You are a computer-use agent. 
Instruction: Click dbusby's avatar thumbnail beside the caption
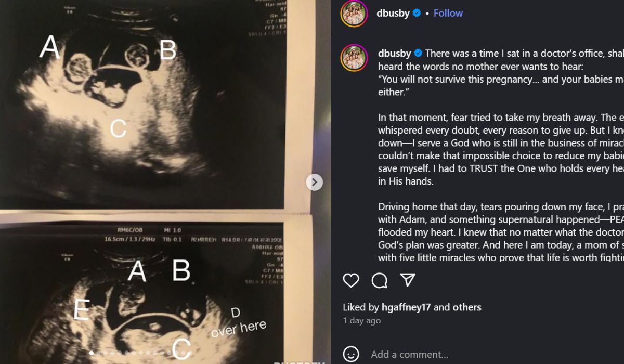[x=354, y=54]
